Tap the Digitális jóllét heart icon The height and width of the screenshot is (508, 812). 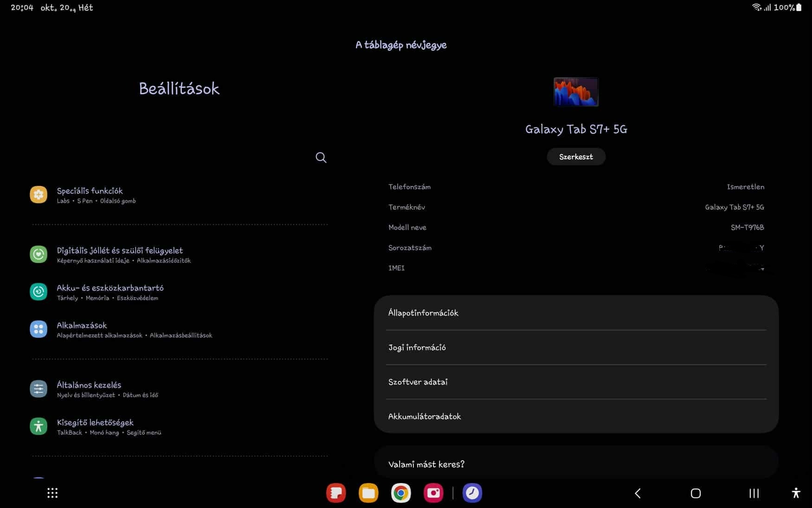[39, 254]
